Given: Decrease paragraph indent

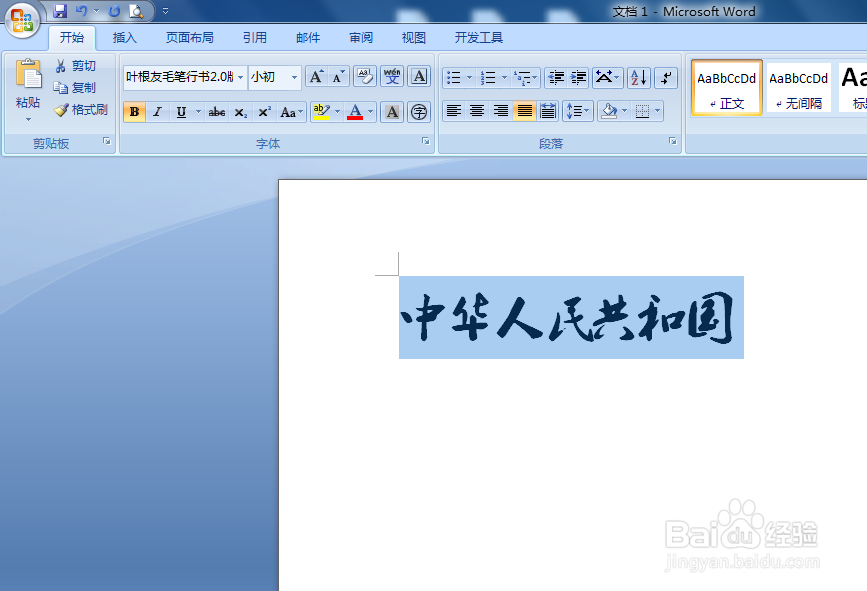Looking at the screenshot, I should pos(556,77).
